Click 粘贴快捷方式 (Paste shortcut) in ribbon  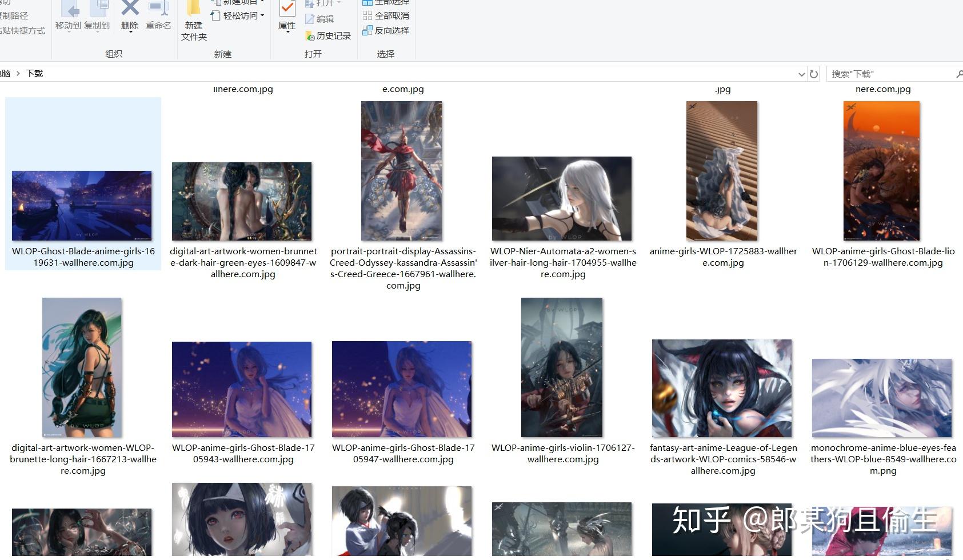click(x=22, y=30)
